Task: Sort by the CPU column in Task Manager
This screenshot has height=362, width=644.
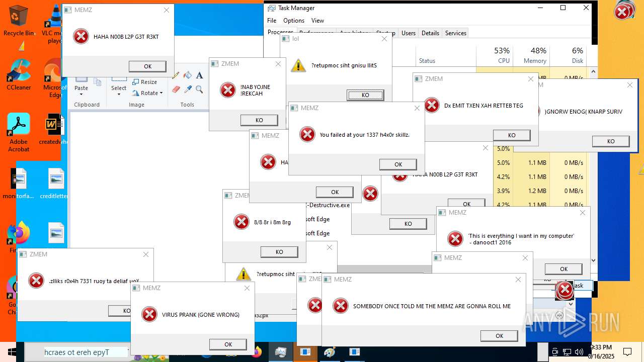Action: pyautogui.click(x=495, y=55)
